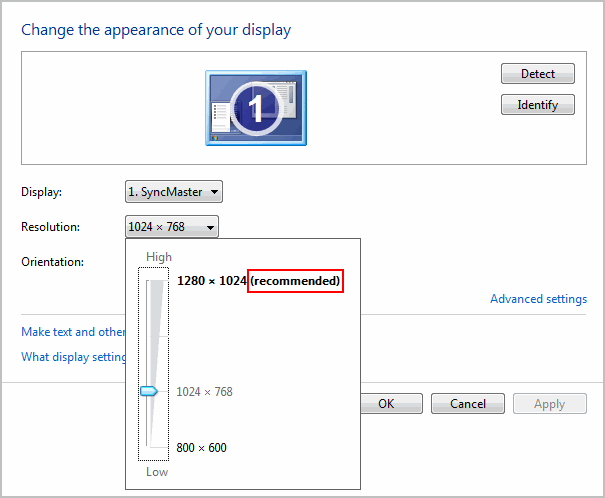Open Advanced settings link
The width and height of the screenshot is (605, 498).
point(539,299)
